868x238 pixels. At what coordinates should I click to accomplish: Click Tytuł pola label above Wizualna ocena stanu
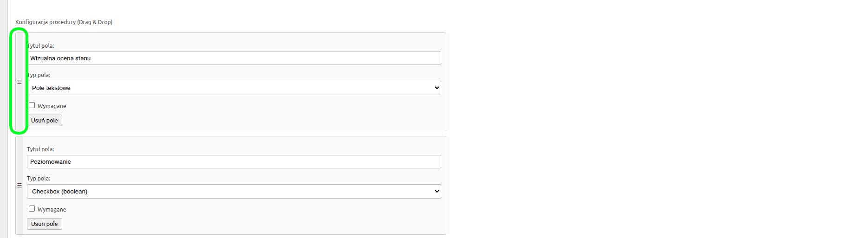(41, 46)
